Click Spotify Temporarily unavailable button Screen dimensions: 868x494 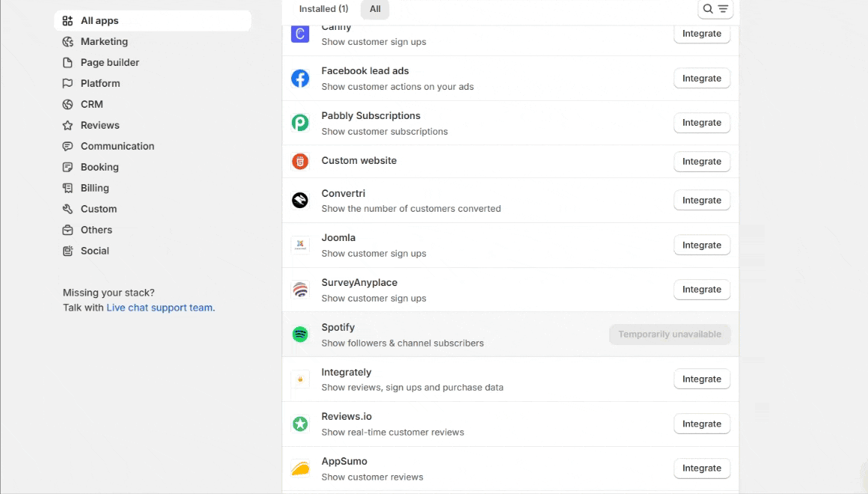click(x=670, y=334)
